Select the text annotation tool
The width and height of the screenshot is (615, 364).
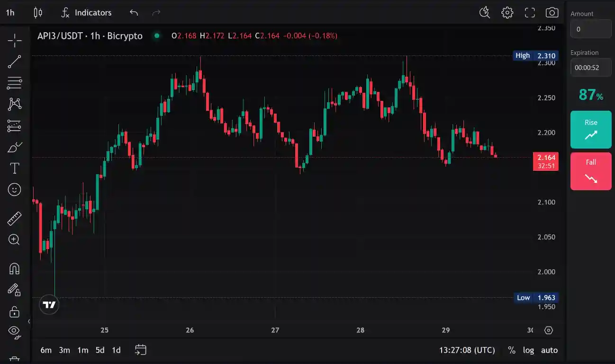click(15, 168)
